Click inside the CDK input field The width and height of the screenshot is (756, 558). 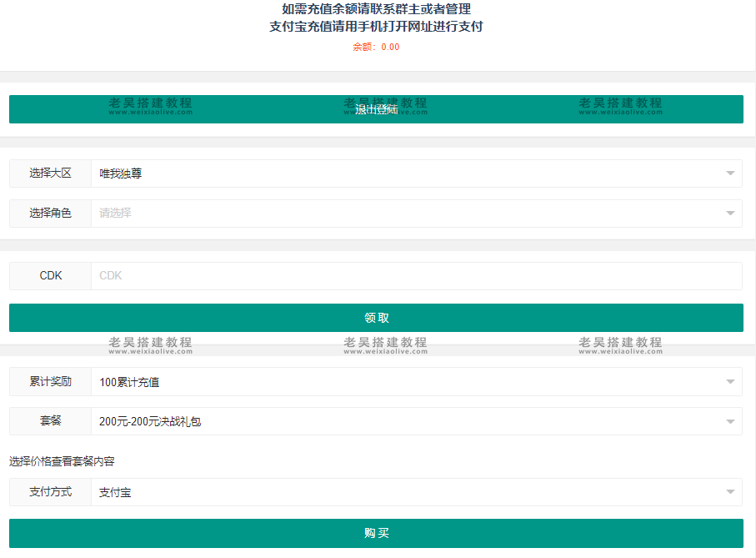click(333, 276)
